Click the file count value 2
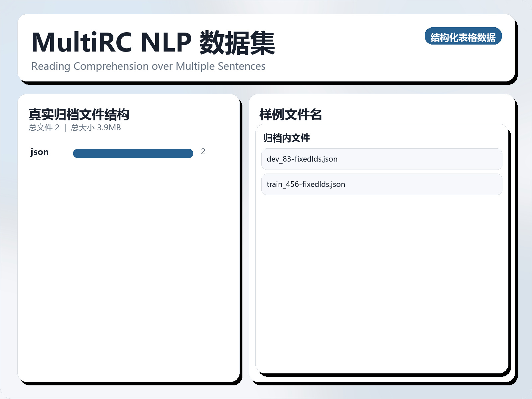Viewport: 532px width, 399px height. pyautogui.click(x=203, y=152)
